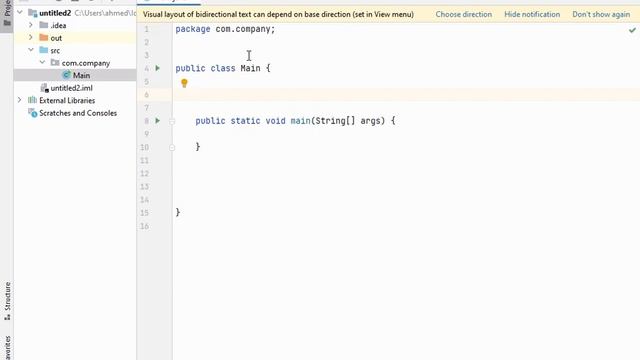
Task: Click the main method signature line
Action: click(x=295, y=121)
